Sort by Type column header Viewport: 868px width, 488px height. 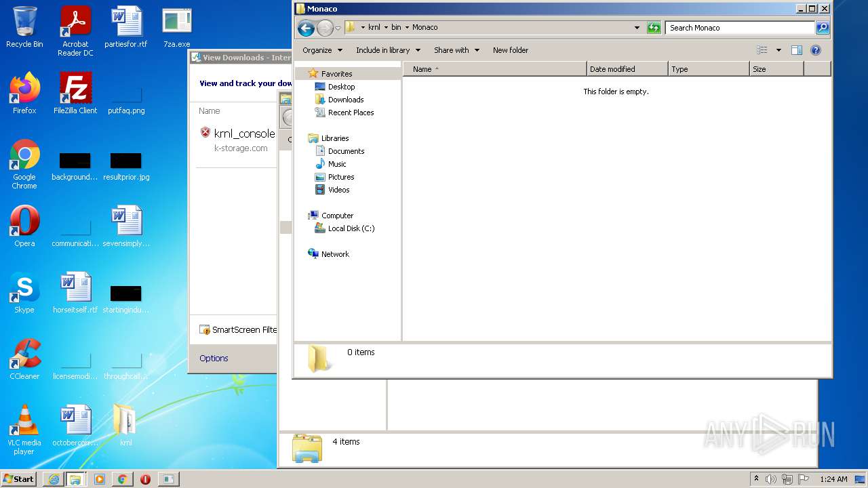click(x=709, y=68)
